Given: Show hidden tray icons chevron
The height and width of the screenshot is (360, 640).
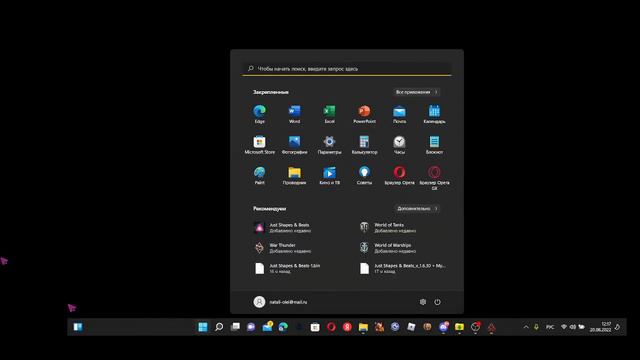Looking at the screenshot, I should (x=526, y=327).
